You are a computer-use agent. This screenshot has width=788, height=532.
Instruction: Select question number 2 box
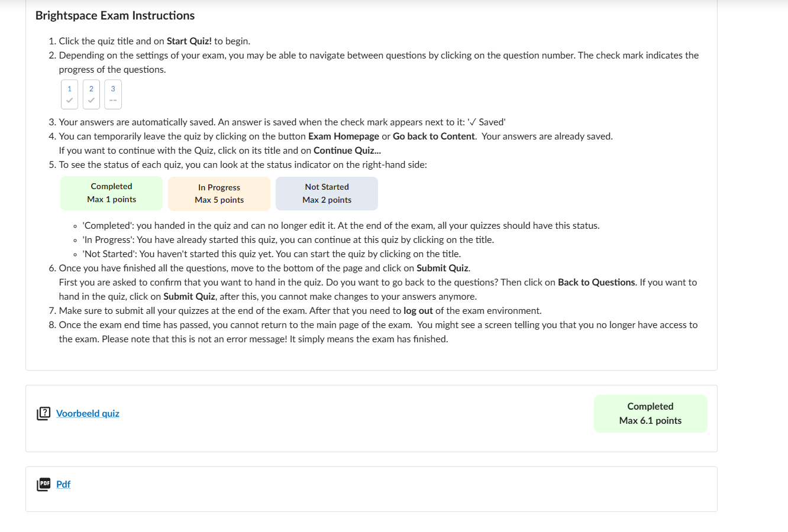(91, 95)
